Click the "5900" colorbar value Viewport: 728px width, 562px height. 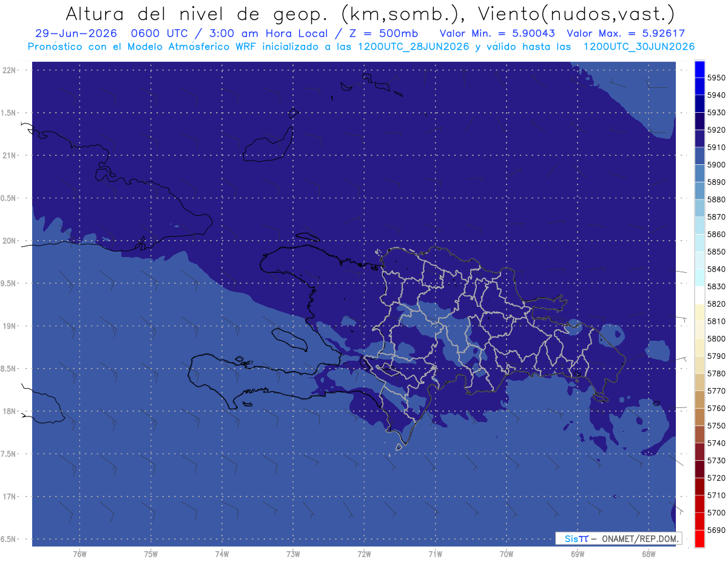716,164
